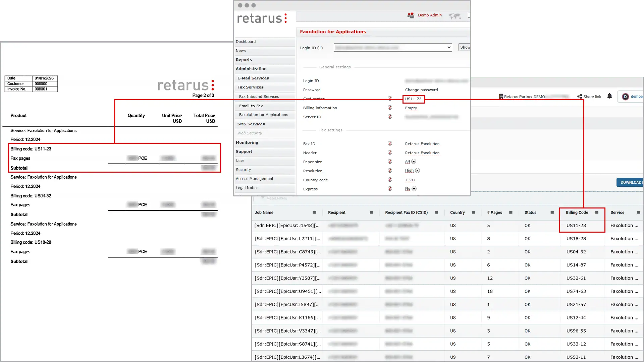The image size is (644, 362).
Task: Open Support in the sidebar
Action: point(265,152)
